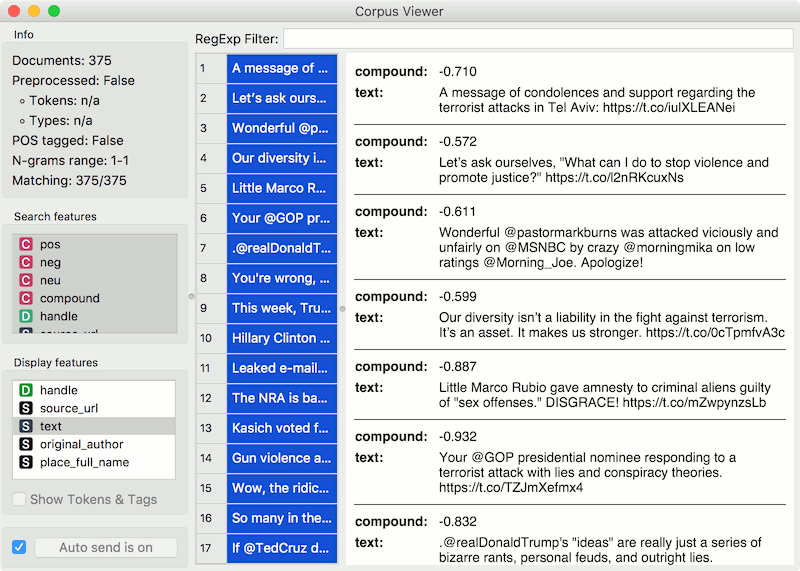Click the 'S' icon beside source_url

click(x=26, y=408)
